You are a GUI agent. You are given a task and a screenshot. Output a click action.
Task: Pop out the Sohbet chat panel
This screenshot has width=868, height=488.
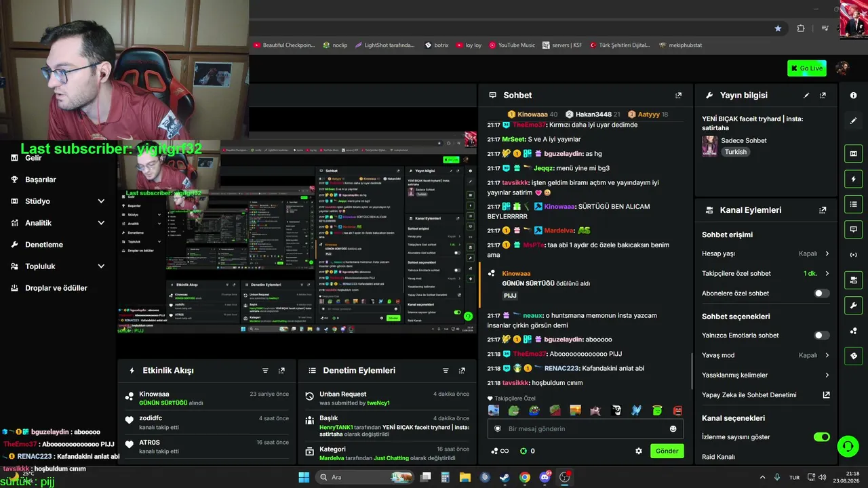pos(678,96)
